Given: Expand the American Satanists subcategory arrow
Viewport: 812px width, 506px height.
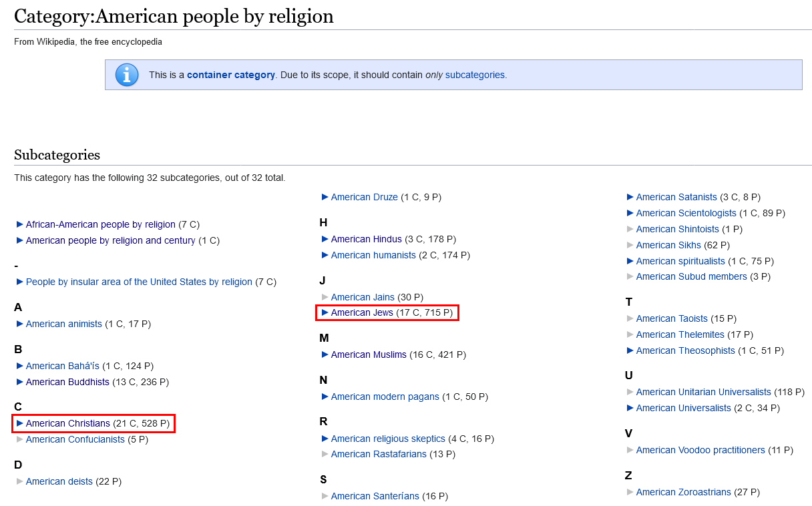Looking at the screenshot, I should click(630, 197).
